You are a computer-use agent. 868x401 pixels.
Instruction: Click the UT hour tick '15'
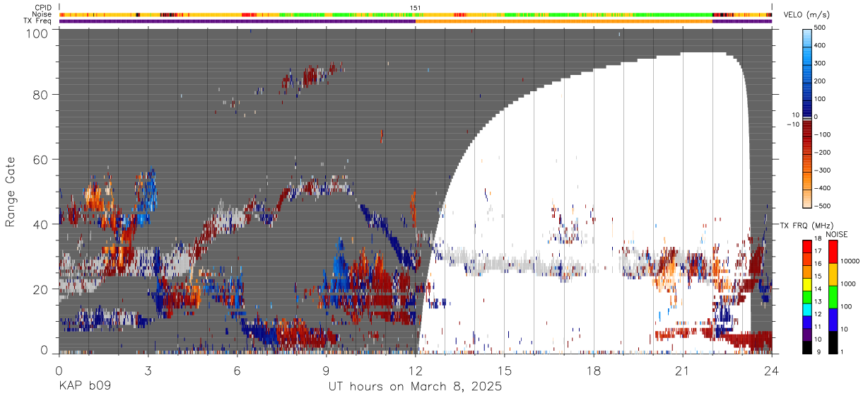tap(505, 370)
